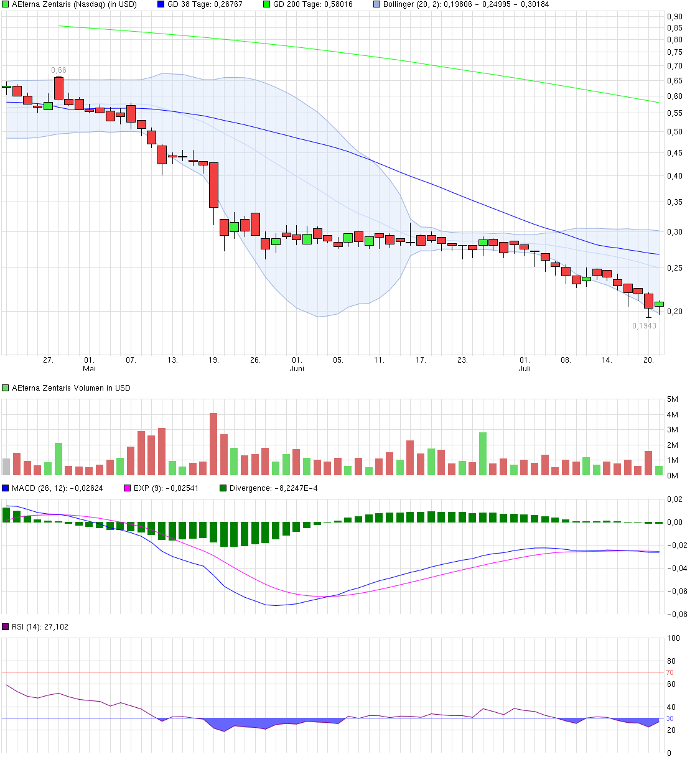This screenshot has height=762, width=700.
Task: Click the '19.' date axis label
Action: coord(213,360)
